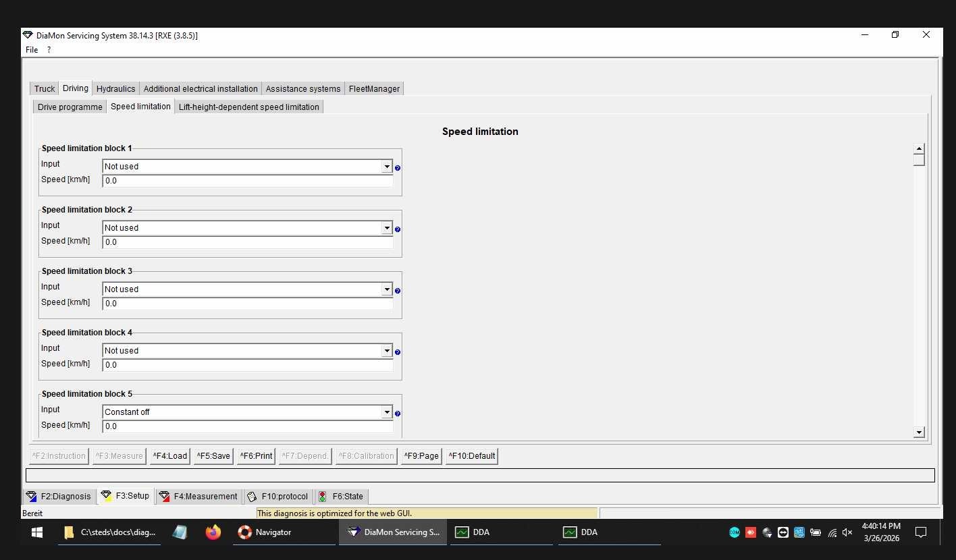Open the FleetManager tab

point(374,89)
